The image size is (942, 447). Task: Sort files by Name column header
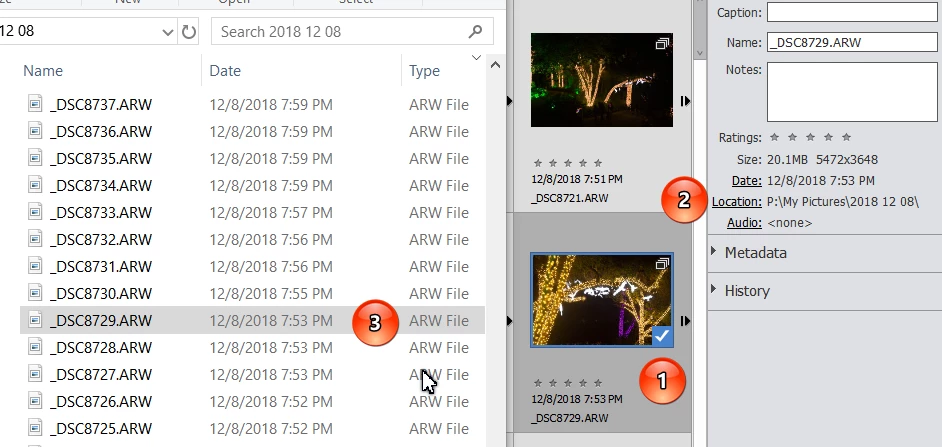tap(43, 71)
